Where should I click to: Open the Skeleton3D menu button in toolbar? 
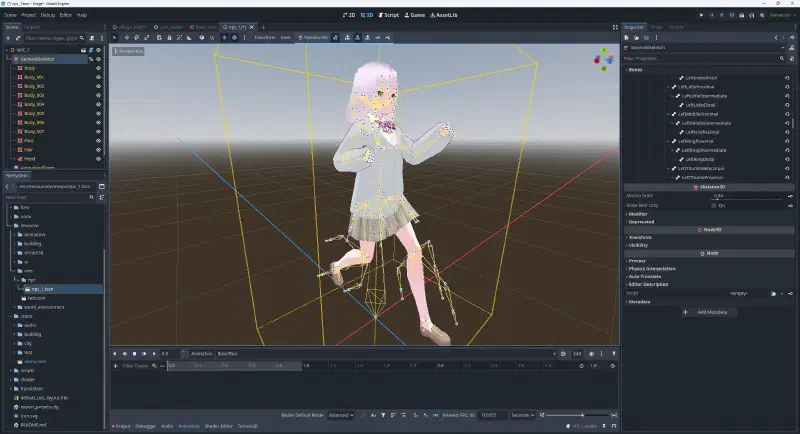click(313, 37)
